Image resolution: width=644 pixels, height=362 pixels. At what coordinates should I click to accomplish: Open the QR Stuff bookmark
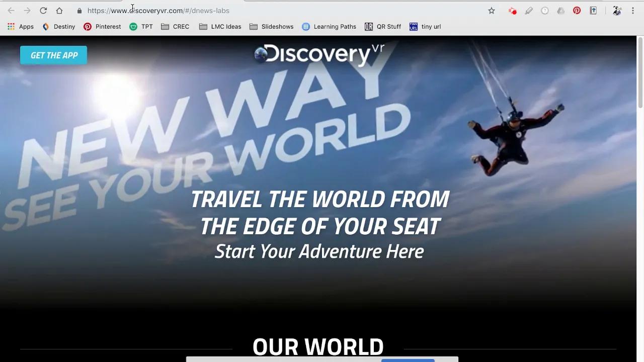point(383,27)
